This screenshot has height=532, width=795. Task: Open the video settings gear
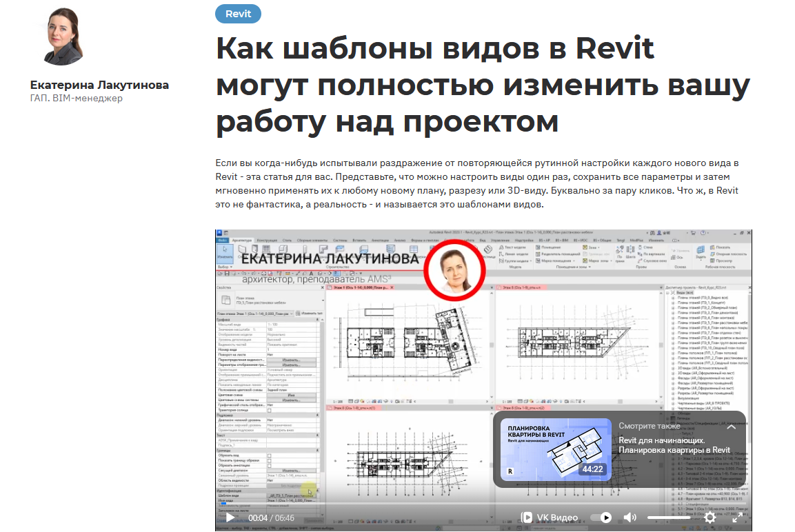pyautogui.click(x=710, y=518)
